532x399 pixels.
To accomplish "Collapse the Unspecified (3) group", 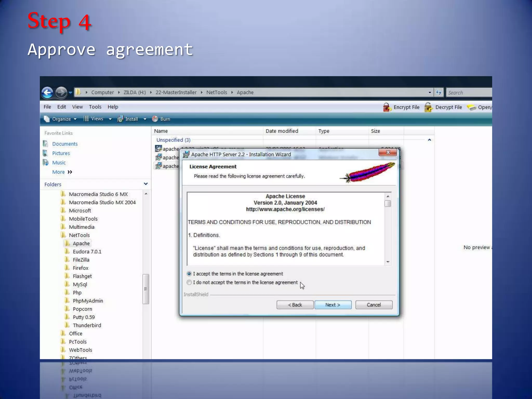I will point(429,140).
